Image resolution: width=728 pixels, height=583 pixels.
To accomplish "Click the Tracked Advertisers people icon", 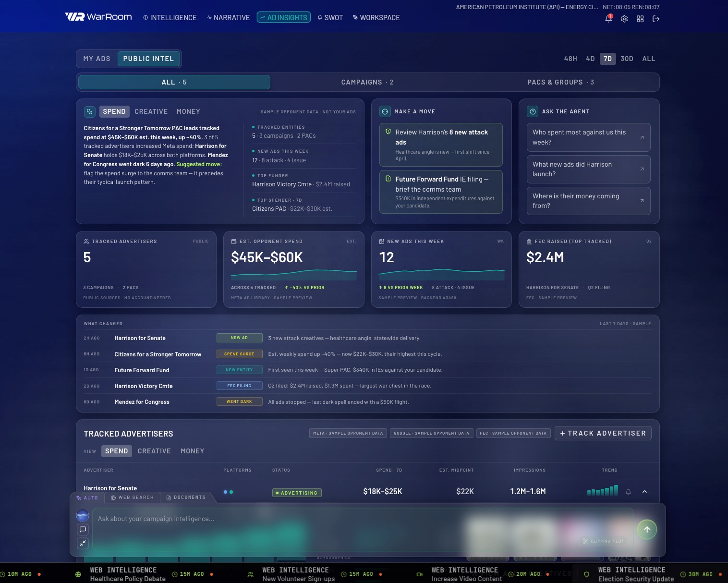I will click(86, 241).
